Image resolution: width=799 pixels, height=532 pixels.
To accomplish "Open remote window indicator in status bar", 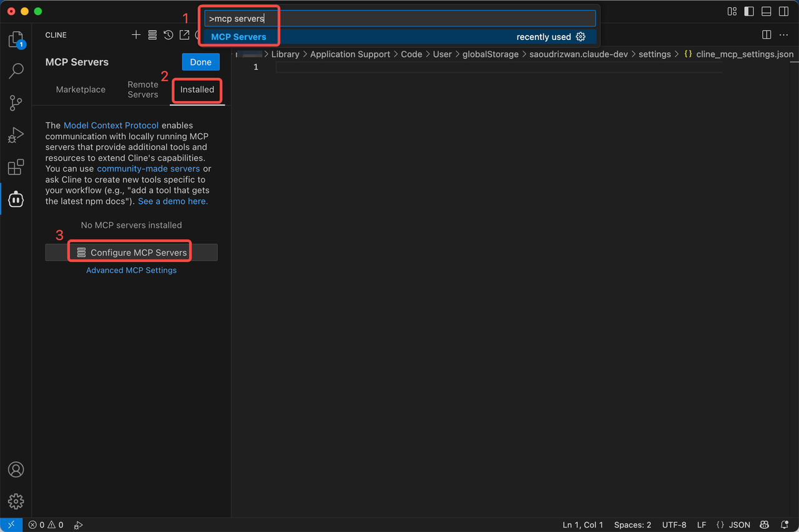I will click(x=11, y=525).
